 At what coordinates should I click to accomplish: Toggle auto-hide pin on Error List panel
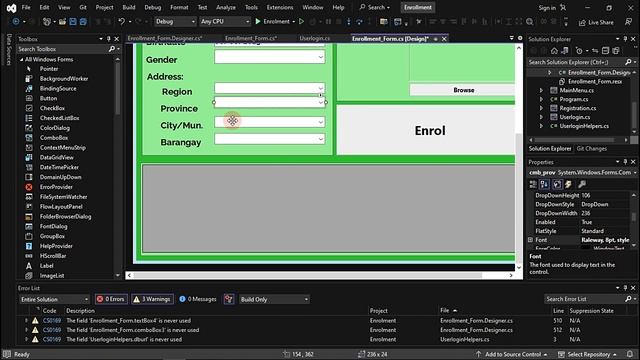[x=625, y=288]
